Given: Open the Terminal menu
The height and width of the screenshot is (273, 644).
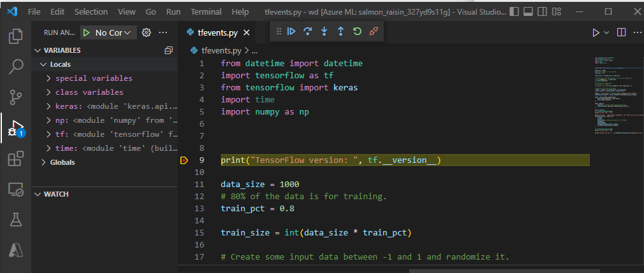Looking at the screenshot, I should click(206, 12).
